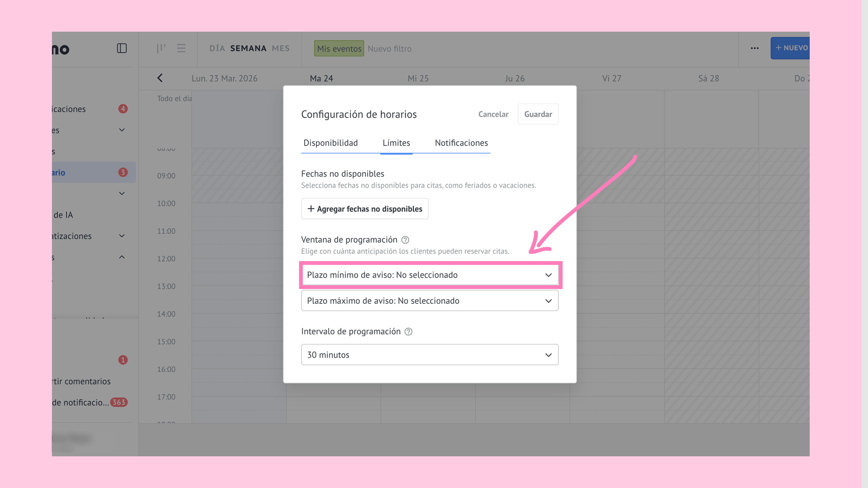Click the red badge showing 363 notifications

118,402
